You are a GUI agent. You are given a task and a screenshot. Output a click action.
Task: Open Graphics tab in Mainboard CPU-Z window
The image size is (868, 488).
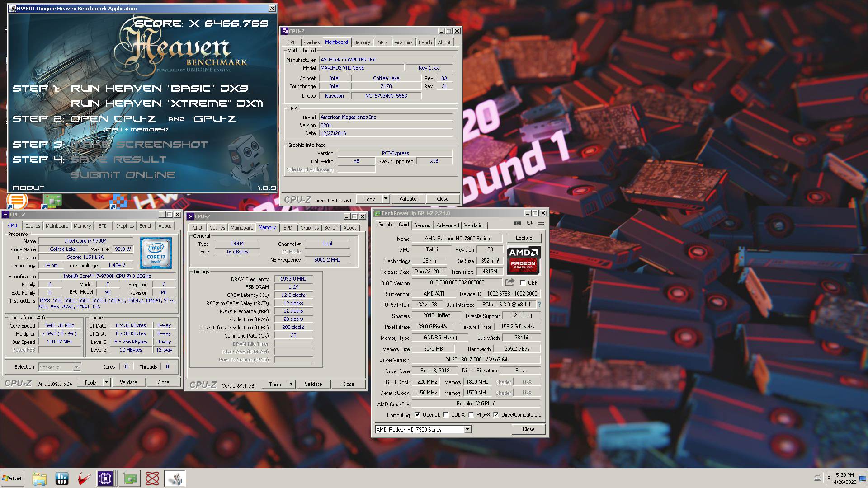[404, 42]
